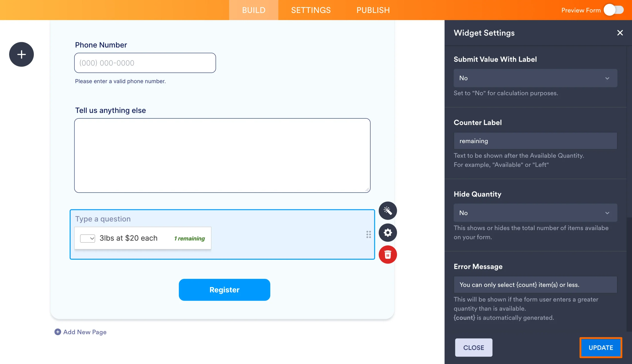Viewport: 632px width, 364px height.
Task: Expand the Submit Value With Label dropdown
Action: point(535,78)
